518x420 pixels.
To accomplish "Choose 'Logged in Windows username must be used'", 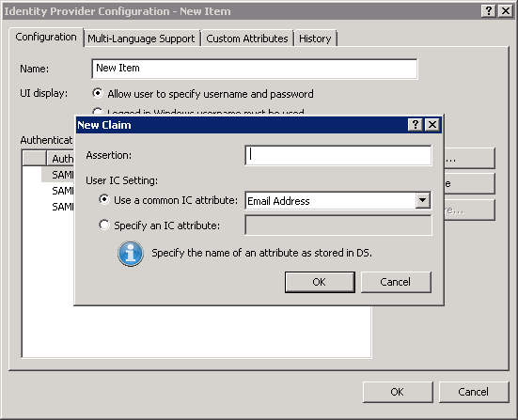I will tap(98, 111).
